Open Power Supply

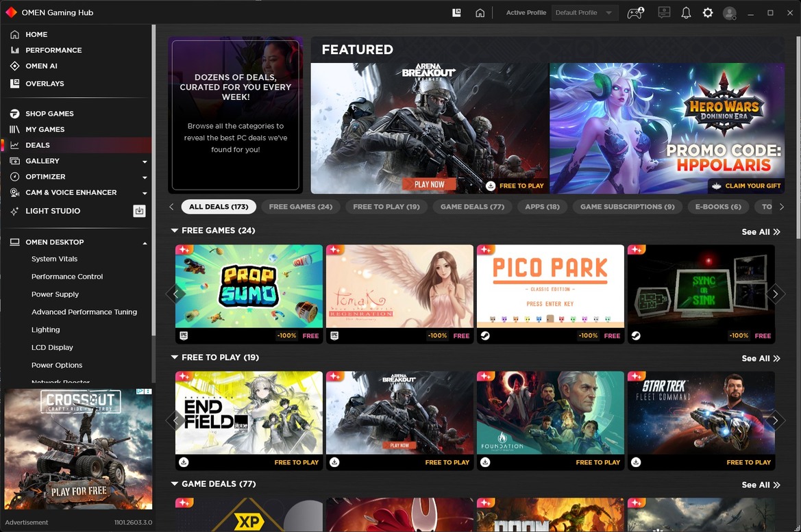point(56,294)
